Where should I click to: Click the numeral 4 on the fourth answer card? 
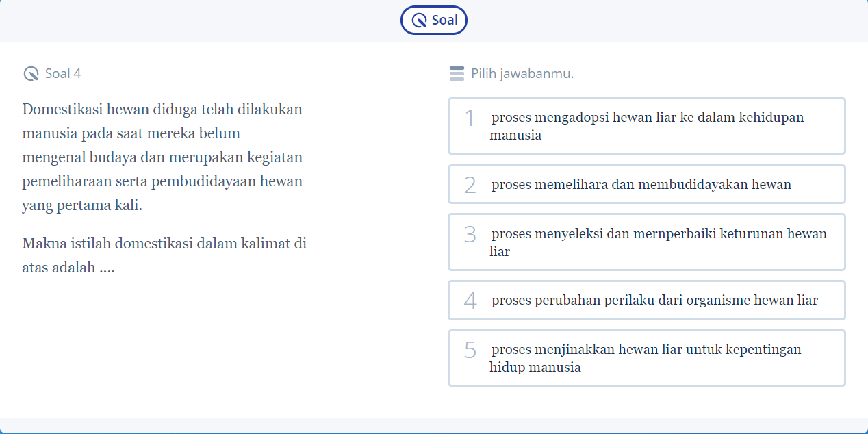(x=469, y=300)
